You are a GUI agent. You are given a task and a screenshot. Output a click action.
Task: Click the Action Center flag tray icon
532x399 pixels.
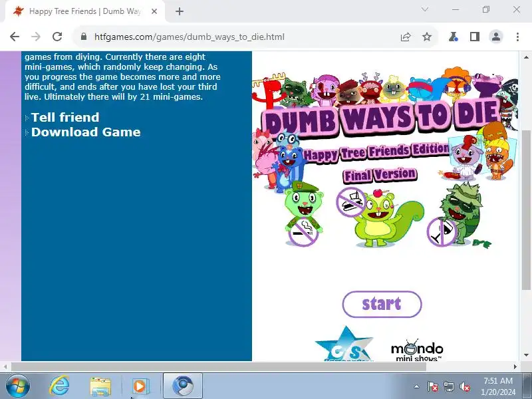(x=432, y=386)
